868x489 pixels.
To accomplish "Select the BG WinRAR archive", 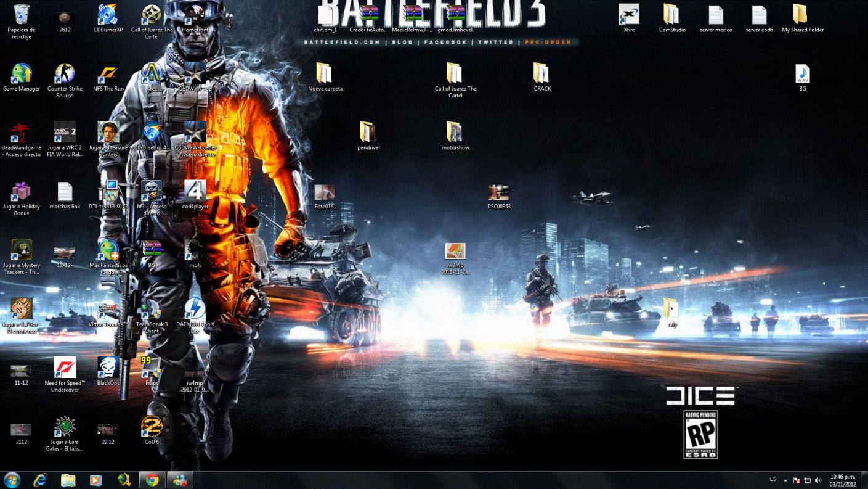I will pos(152,250).
